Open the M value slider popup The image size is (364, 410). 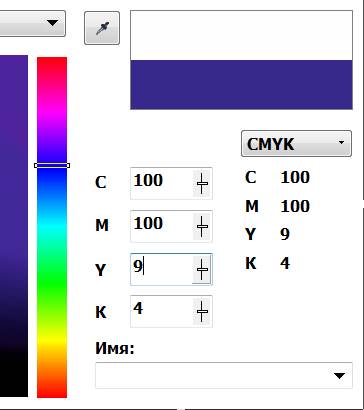click(202, 226)
